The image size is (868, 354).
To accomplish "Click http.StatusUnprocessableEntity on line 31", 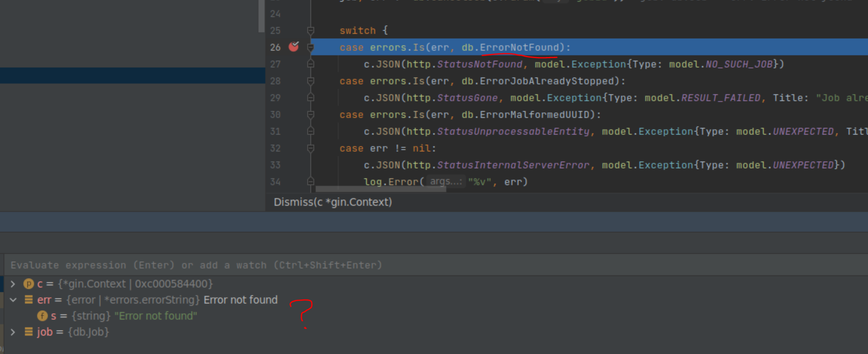I will click(498, 131).
